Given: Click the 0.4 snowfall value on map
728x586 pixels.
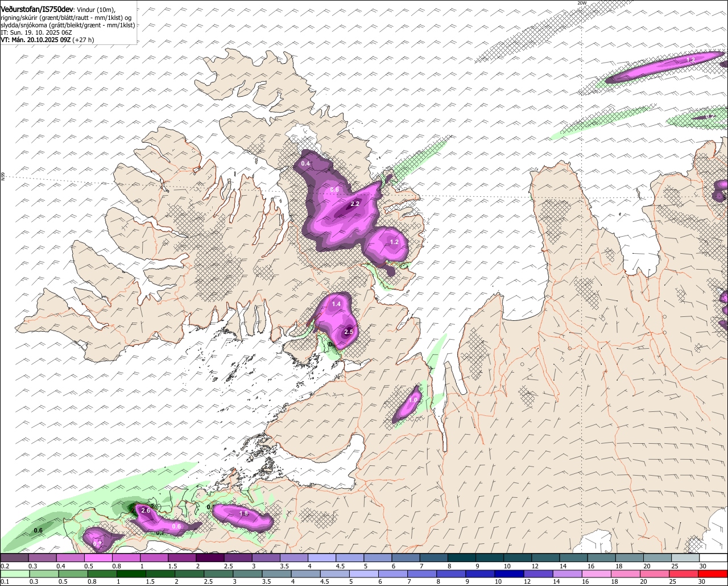Looking at the screenshot, I should click(305, 164).
